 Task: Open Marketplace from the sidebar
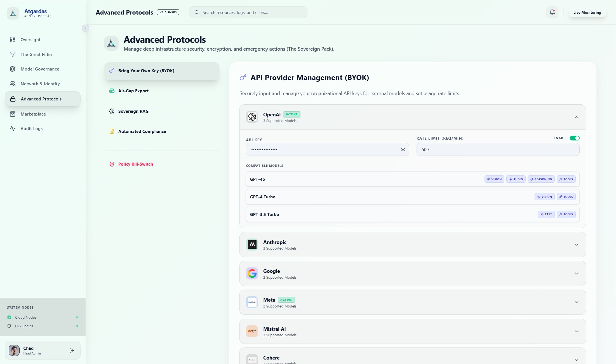coord(33,114)
